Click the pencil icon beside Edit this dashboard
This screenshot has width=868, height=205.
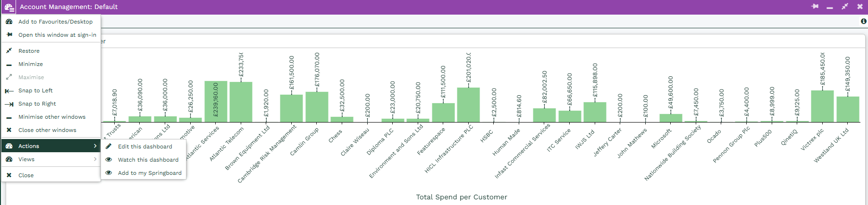(109, 147)
